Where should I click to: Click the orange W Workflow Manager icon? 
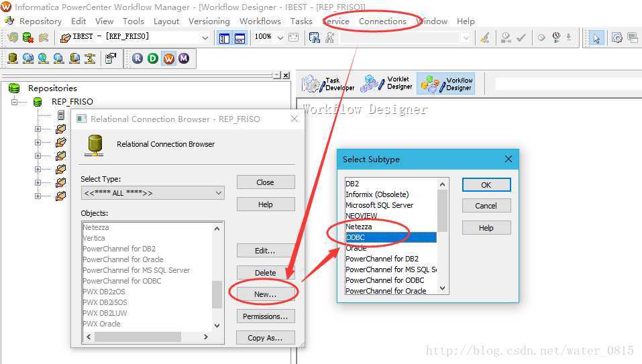coord(168,58)
